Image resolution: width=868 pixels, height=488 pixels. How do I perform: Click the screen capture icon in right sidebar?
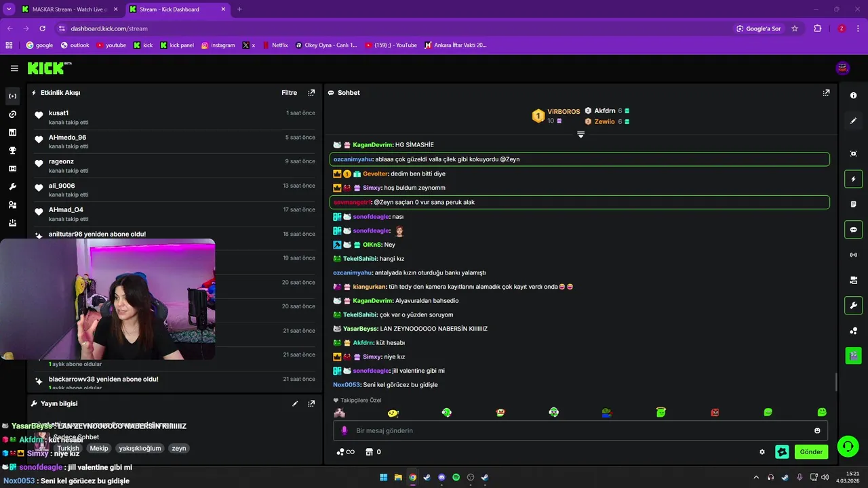click(853, 154)
